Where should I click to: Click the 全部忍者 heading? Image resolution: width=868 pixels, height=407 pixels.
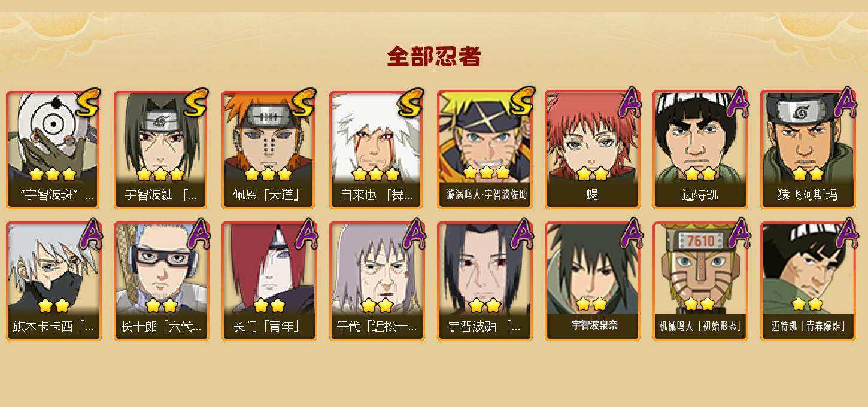click(x=434, y=57)
